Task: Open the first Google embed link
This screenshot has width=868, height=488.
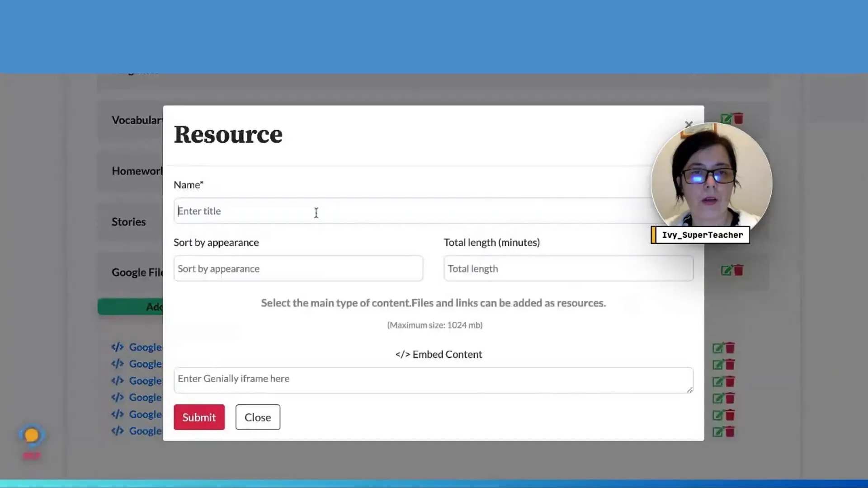Action: (x=145, y=347)
